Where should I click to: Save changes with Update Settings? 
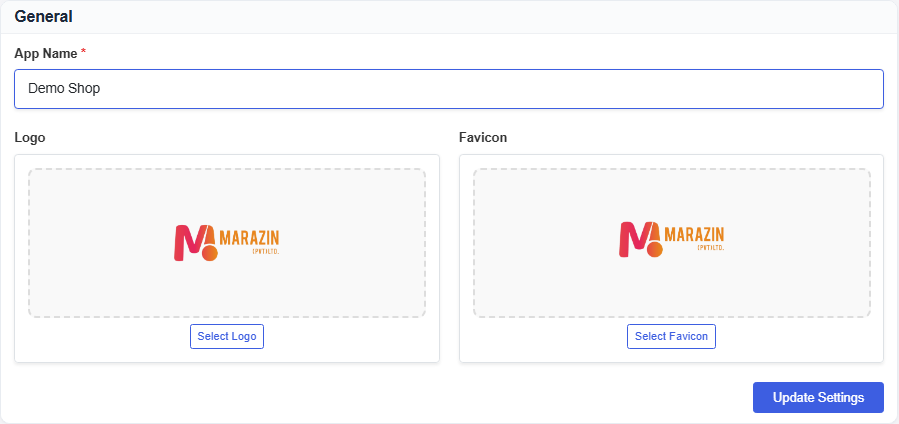coord(818,398)
